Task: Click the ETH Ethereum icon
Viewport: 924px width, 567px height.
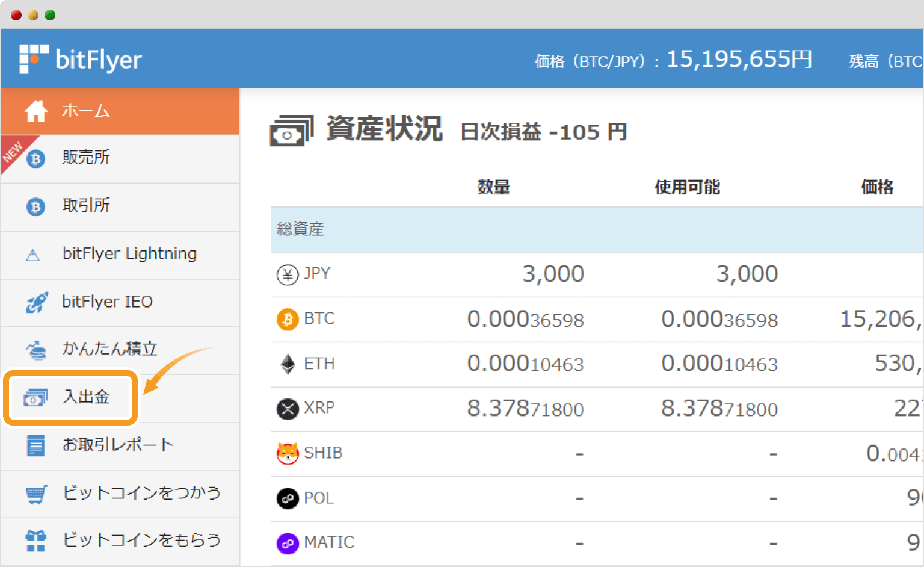Action: 287,364
